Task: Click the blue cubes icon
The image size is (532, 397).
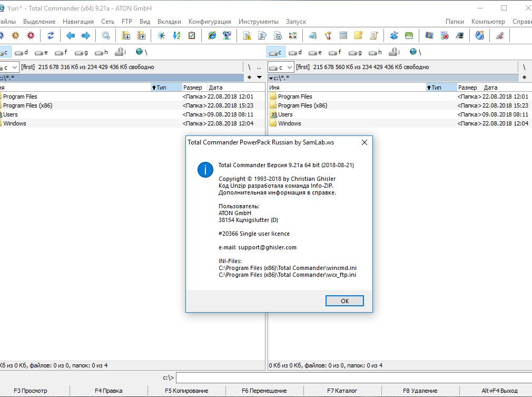Action: [x=394, y=35]
